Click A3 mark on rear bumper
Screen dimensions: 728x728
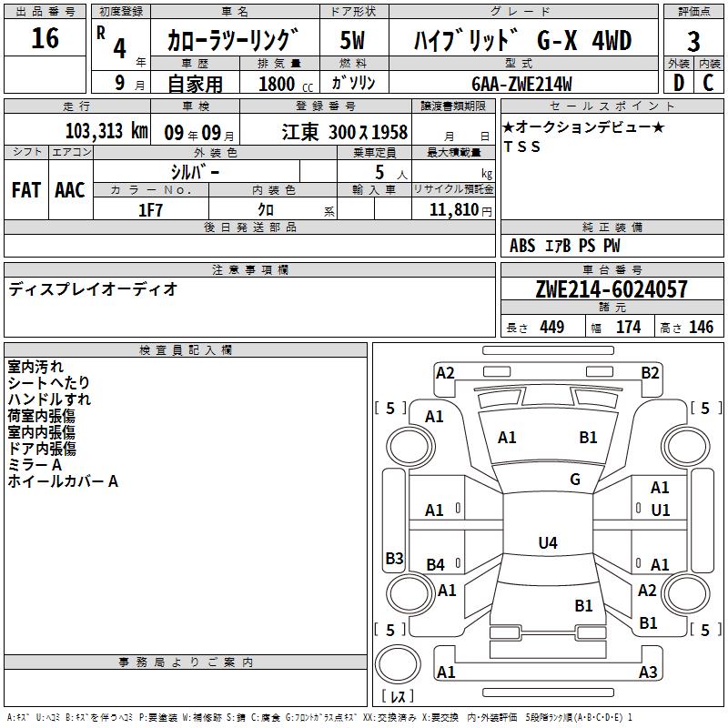(x=648, y=672)
